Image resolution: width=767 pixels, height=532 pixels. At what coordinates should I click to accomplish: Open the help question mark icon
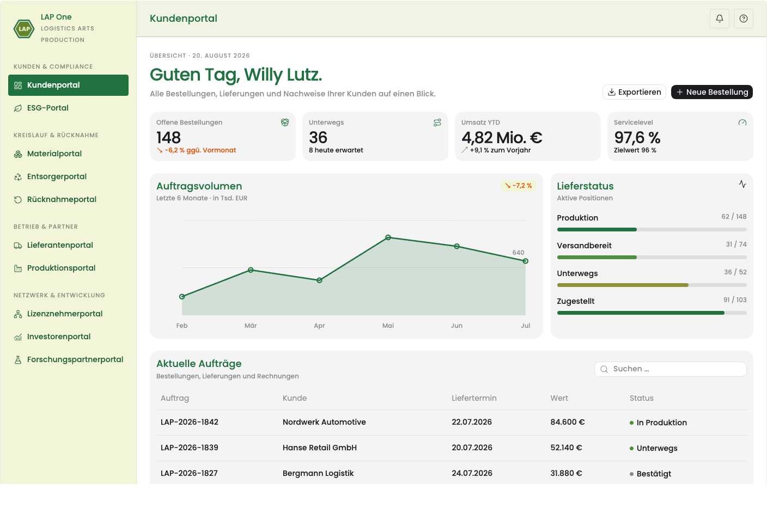coord(744,19)
